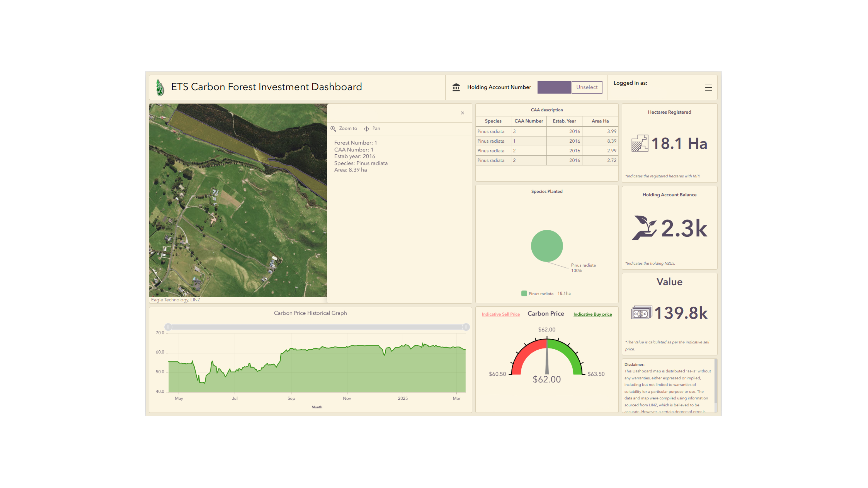This screenshot has height=488, width=868.
Task: Click the plant-in-hand balance icon
Action: (644, 228)
